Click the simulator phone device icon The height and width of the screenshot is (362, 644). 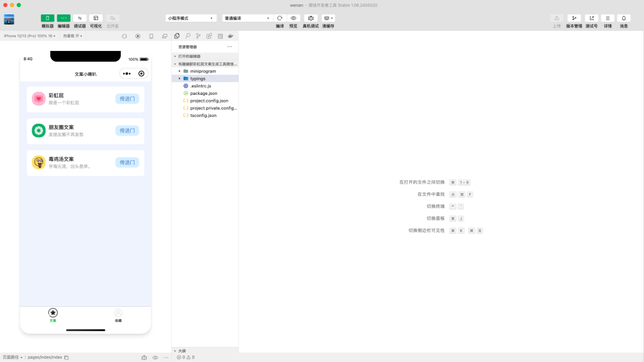point(151,36)
